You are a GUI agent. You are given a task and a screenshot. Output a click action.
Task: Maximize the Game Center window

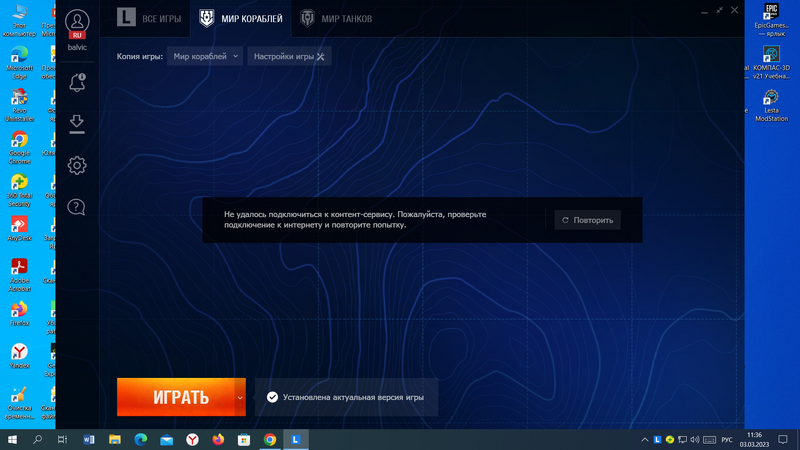pos(719,10)
